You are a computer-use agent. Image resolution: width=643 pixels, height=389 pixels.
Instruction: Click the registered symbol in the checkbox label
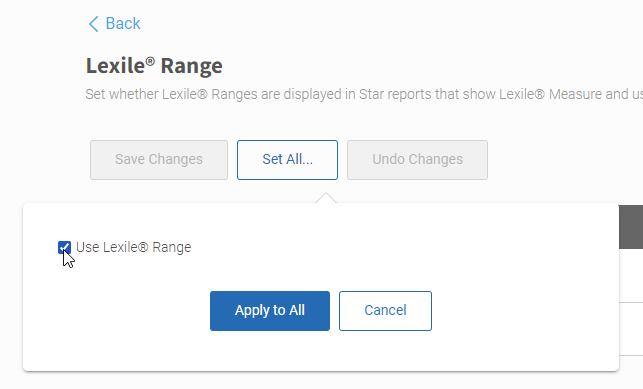click(x=143, y=248)
